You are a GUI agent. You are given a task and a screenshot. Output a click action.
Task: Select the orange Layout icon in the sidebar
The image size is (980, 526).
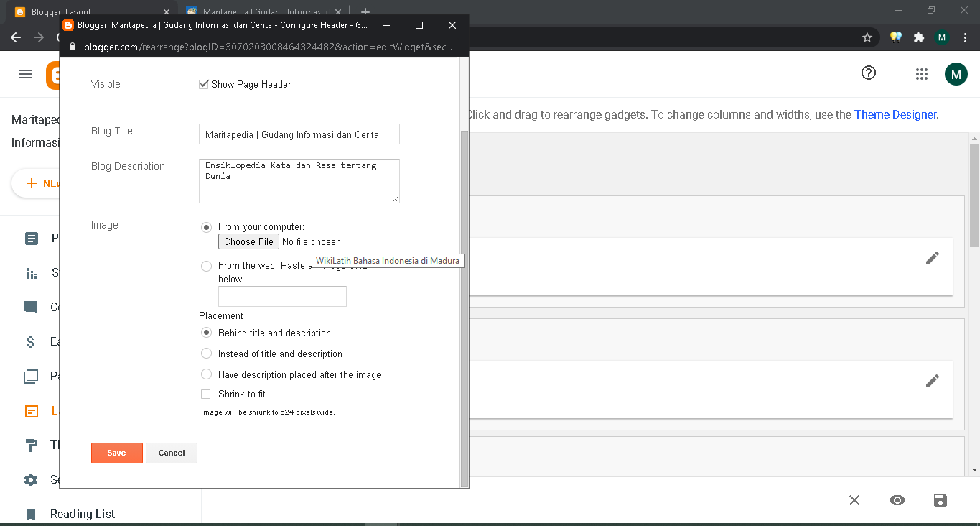32,412
